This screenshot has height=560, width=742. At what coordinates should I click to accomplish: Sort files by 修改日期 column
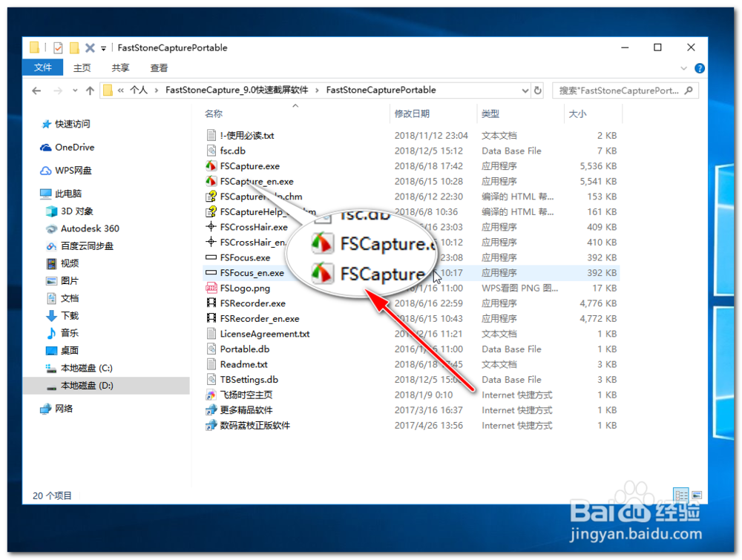[x=412, y=114]
